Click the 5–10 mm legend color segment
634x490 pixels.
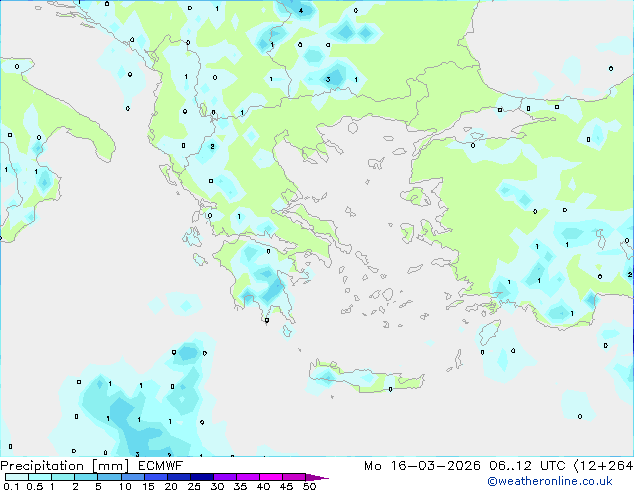pyautogui.click(x=109, y=477)
